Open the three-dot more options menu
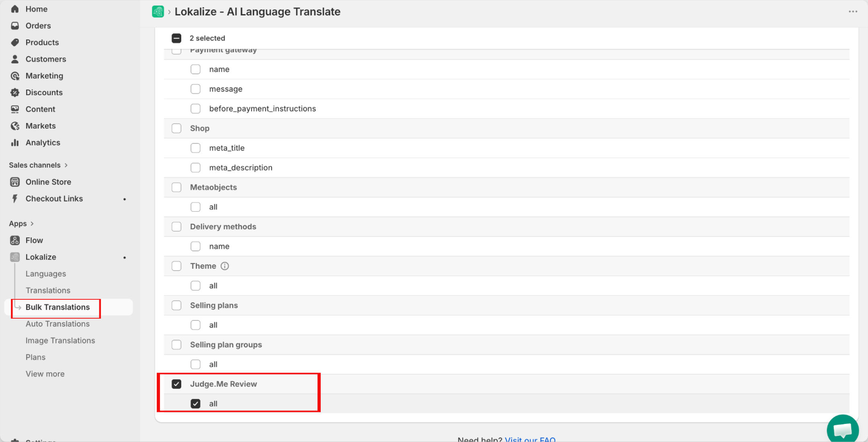 tap(853, 12)
